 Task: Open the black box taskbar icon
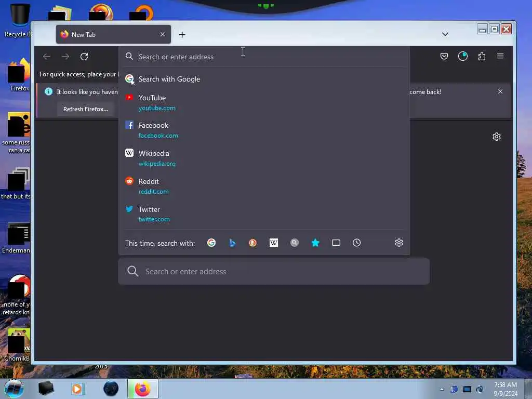pyautogui.click(x=46, y=389)
